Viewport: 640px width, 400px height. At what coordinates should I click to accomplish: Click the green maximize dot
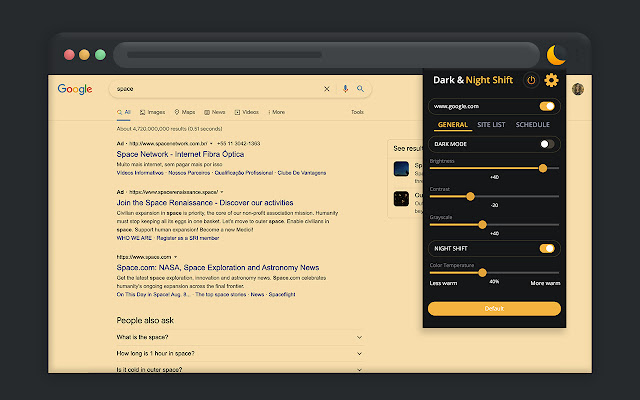coord(100,55)
